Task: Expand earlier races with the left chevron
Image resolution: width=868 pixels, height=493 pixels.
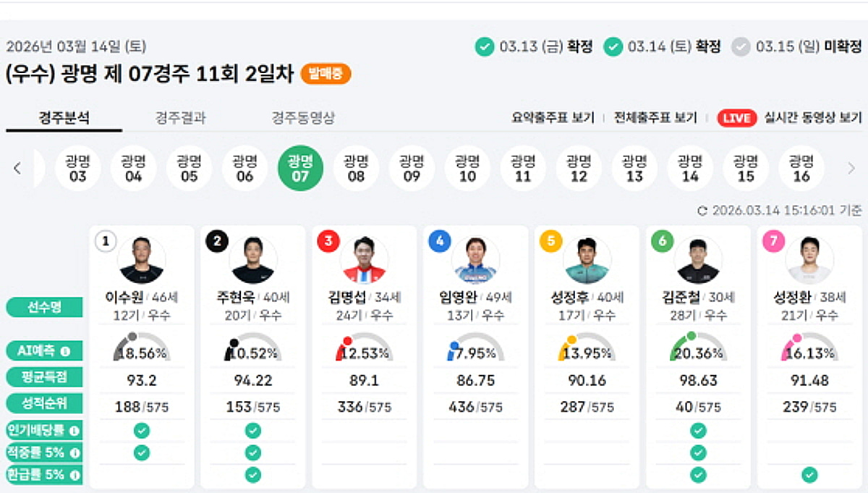Action: tap(16, 167)
